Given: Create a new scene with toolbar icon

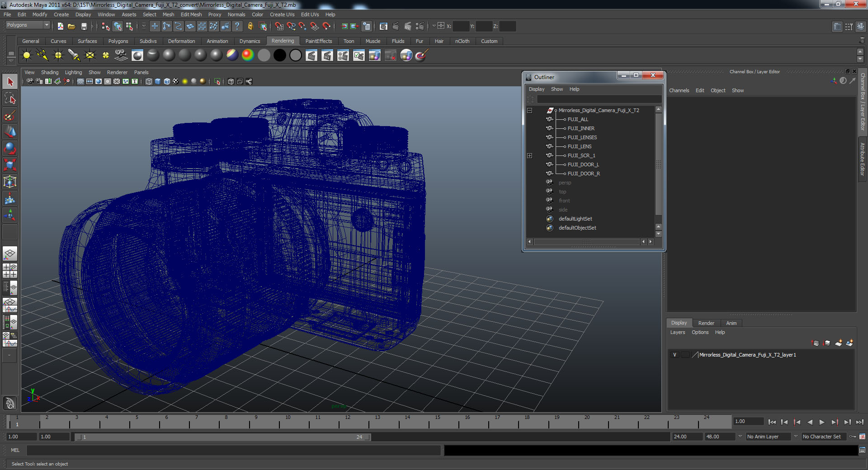Looking at the screenshot, I should point(61,26).
